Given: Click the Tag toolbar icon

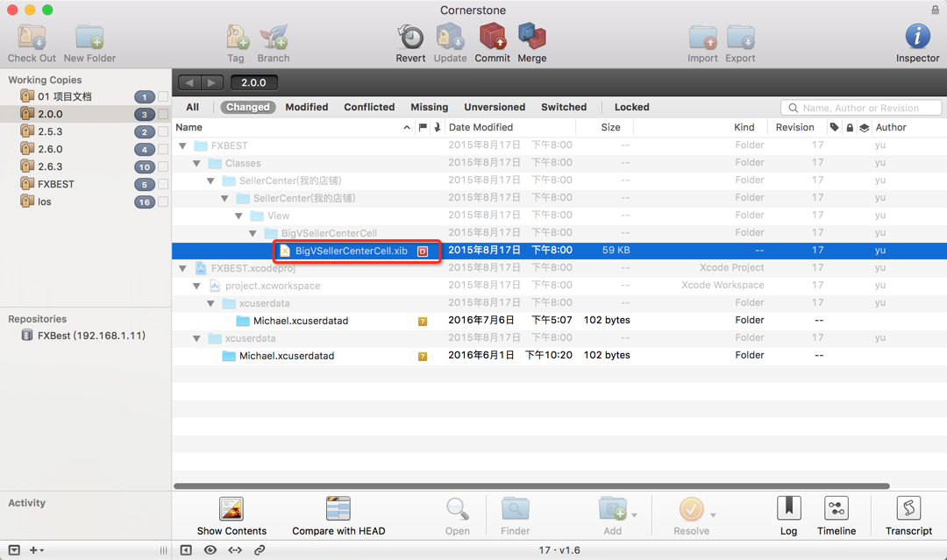Looking at the screenshot, I should click(237, 38).
